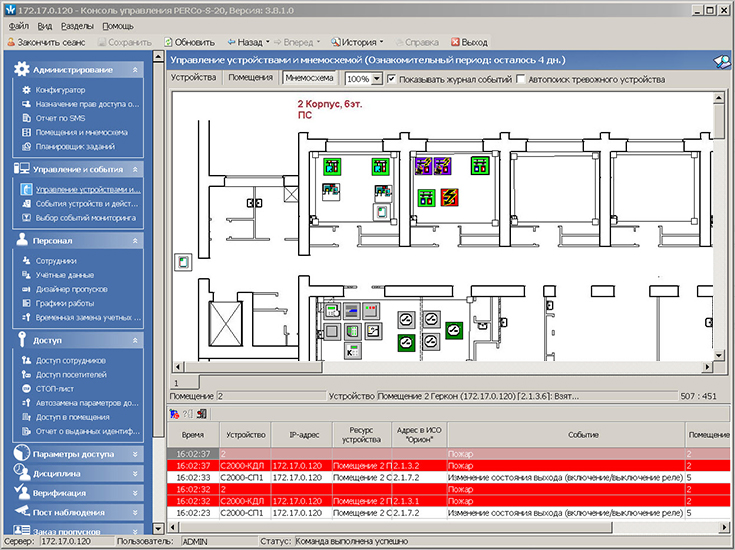735x550 pixels.
Task: Enable Автопоиск тревожного устройства checkbox
Action: pos(521,78)
